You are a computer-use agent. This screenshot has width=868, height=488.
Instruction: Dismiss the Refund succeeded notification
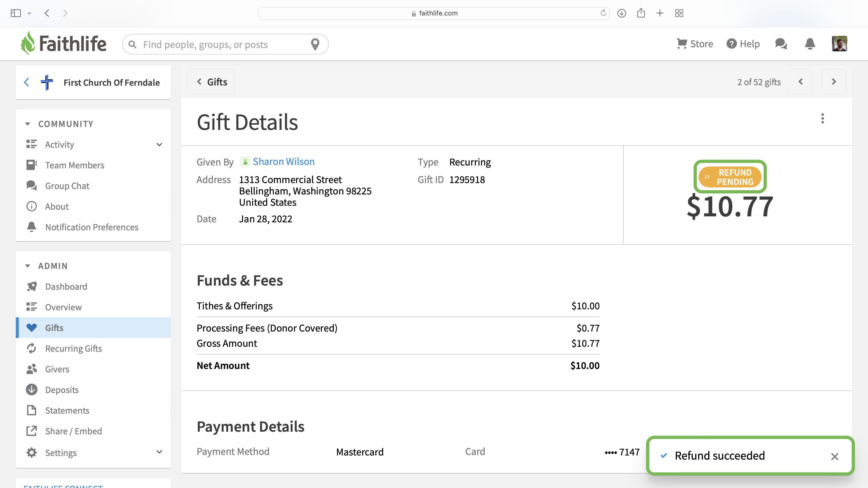coord(834,456)
